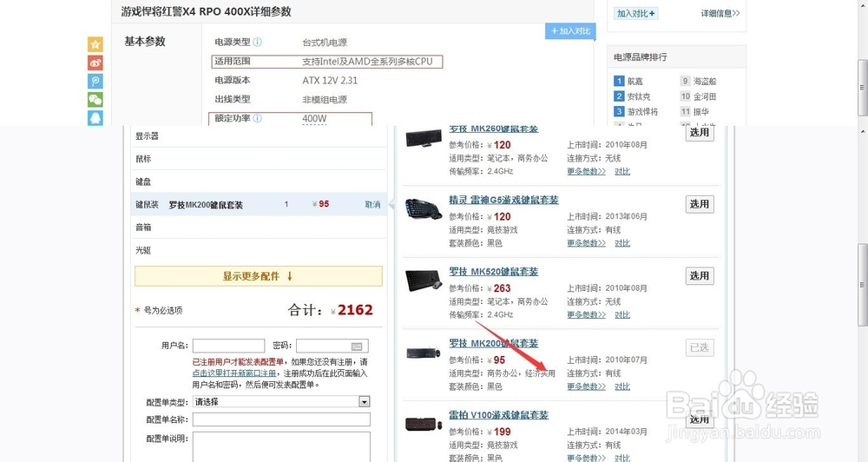The height and width of the screenshot is (462, 868).
Task: Click the lower page vertical scrollbar thumb
Action: tap(863, 285)
